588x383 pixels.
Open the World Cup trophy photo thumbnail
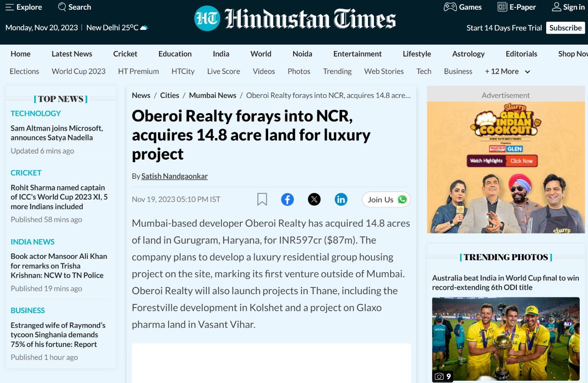[506, 340]
